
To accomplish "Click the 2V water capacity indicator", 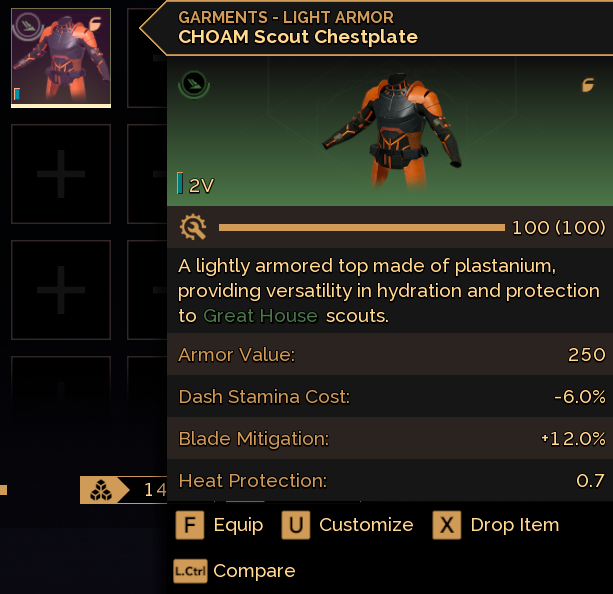I will (196, 185).
